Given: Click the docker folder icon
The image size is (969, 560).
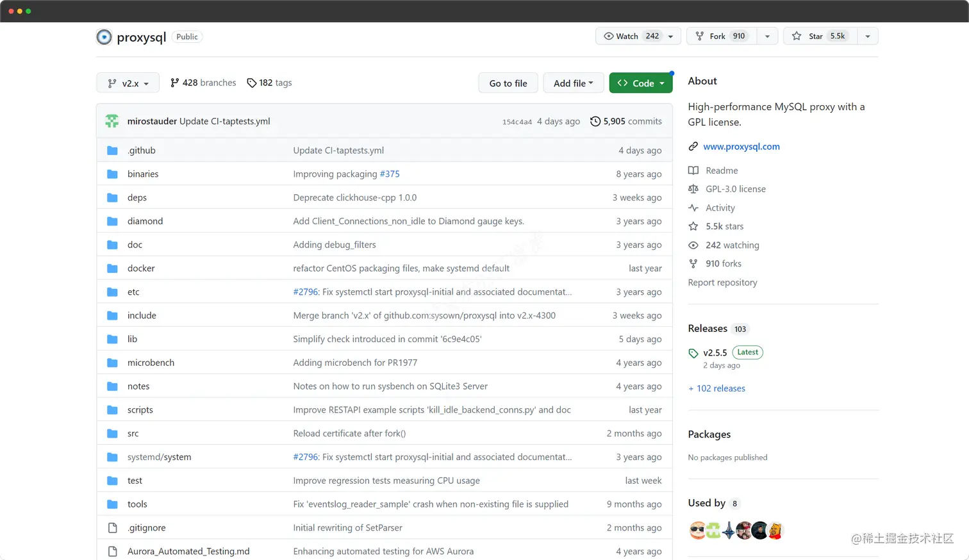Looking at the screenshot, I should coord(112,268).
